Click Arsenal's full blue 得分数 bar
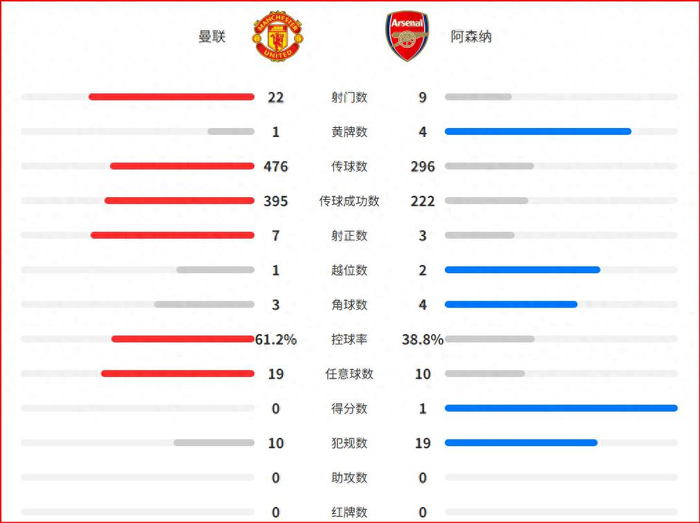Screen dimensions: 700x523 tap(561, 408)
